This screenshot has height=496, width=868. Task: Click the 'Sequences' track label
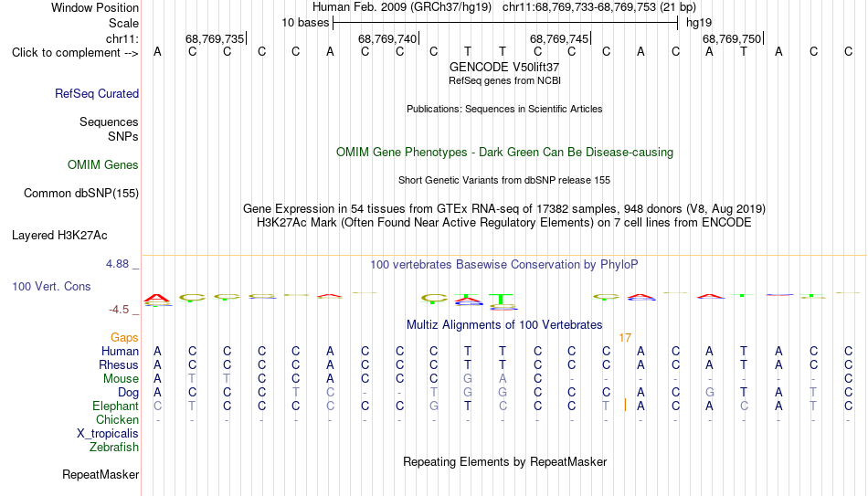[x=109, y=121]
